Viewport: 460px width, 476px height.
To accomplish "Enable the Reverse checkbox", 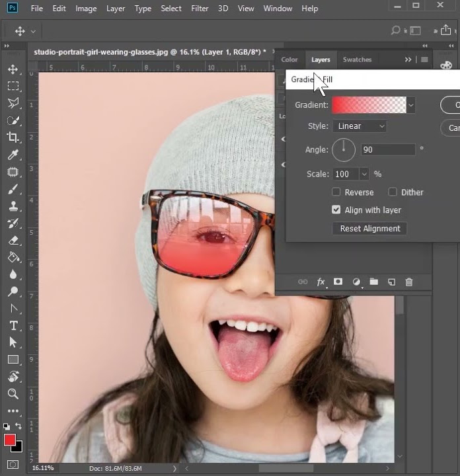I will (336, 192).
